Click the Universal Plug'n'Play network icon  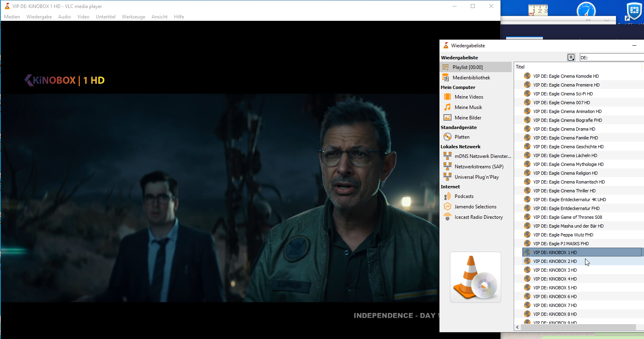[x=448, y=177]
